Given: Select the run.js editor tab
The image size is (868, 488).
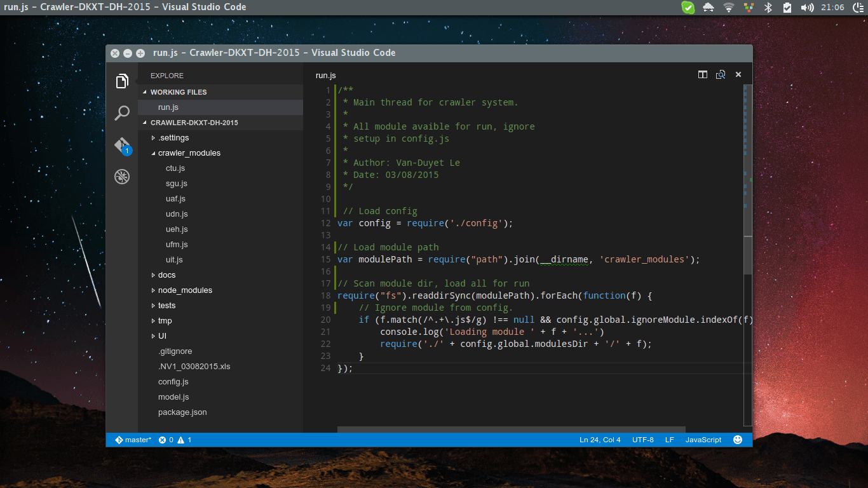Looking at the screenshot, I should click(x=325, y=75).
